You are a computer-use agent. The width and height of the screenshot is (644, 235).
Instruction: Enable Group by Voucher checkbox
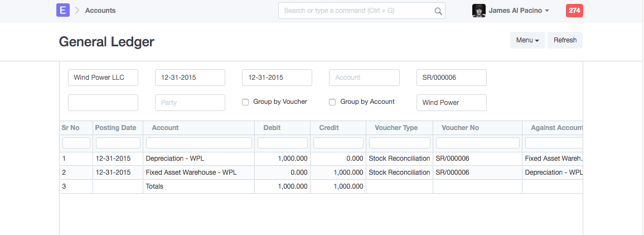pyautogui.click(x=245, y=102)
